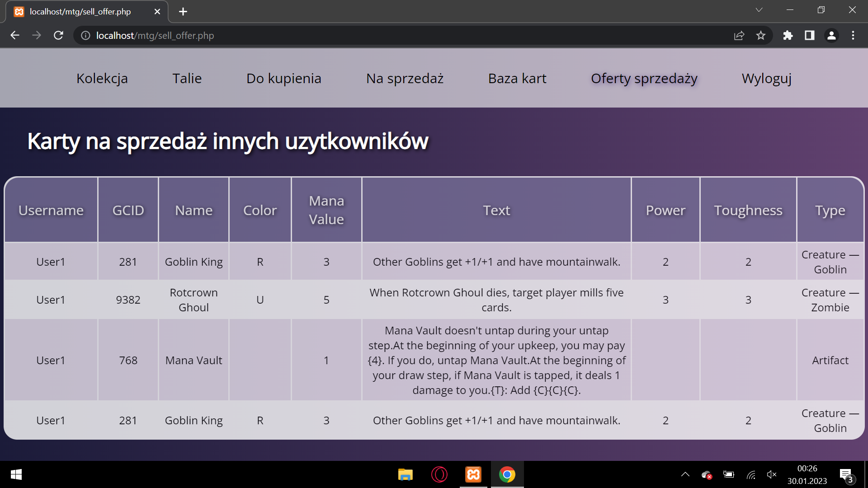Image resolution: width=868 pixels, height=488 pixels.
Task: Toggle the browser side panel icon
Action: [810, 35]
